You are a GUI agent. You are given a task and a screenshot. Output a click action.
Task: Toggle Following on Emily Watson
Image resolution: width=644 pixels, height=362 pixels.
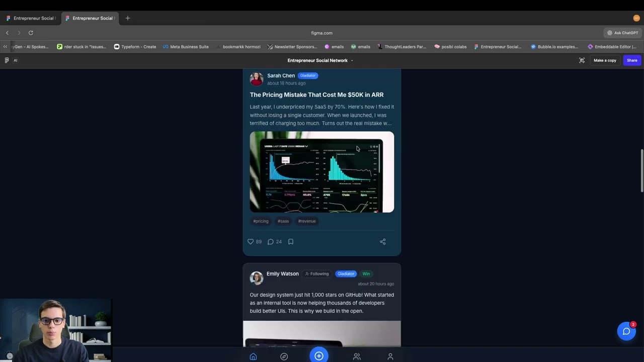[x=317, y=274]
